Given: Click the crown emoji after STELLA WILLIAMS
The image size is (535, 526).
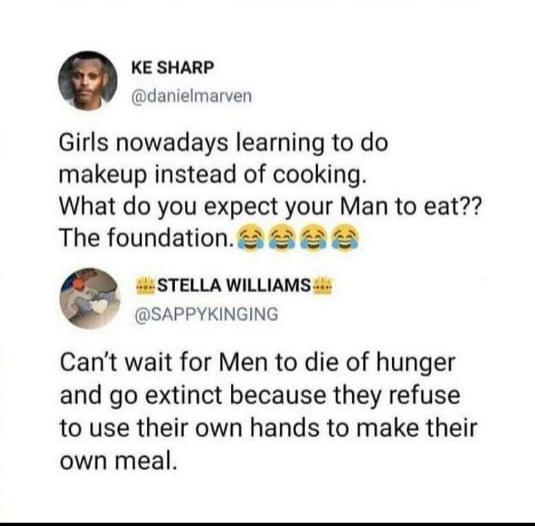Looking at the screenshot, I should [322, 286].
